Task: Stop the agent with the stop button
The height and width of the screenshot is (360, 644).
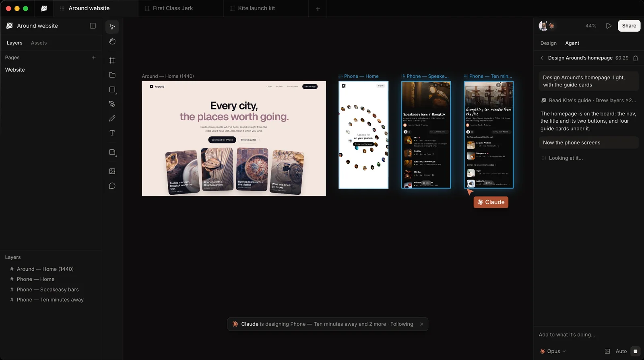Action: pos(636,351)
